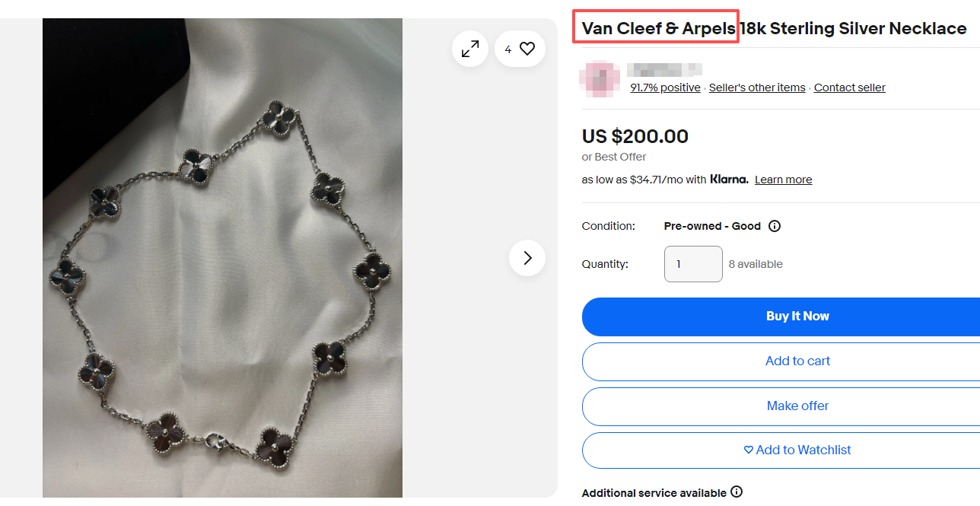Add the necklace to cart
980x506 pixels.
tap(781, 361)
